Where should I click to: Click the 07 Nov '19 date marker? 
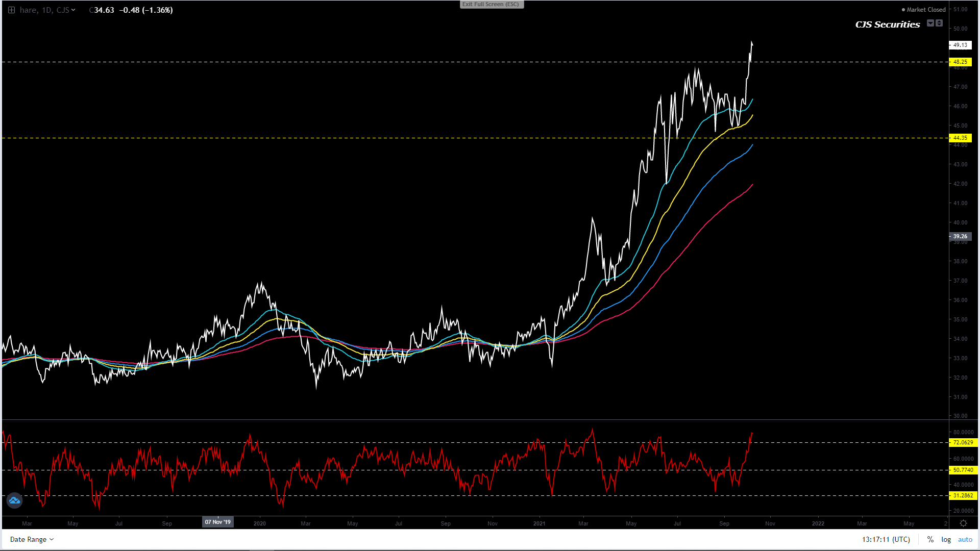point(218,522)
